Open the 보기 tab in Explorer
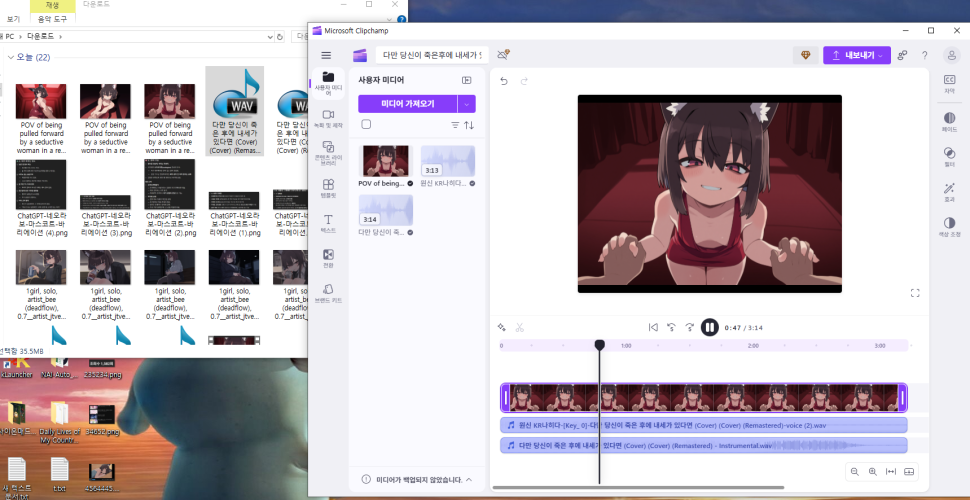The width and height of the screenshot is (970, 500). 13,19
